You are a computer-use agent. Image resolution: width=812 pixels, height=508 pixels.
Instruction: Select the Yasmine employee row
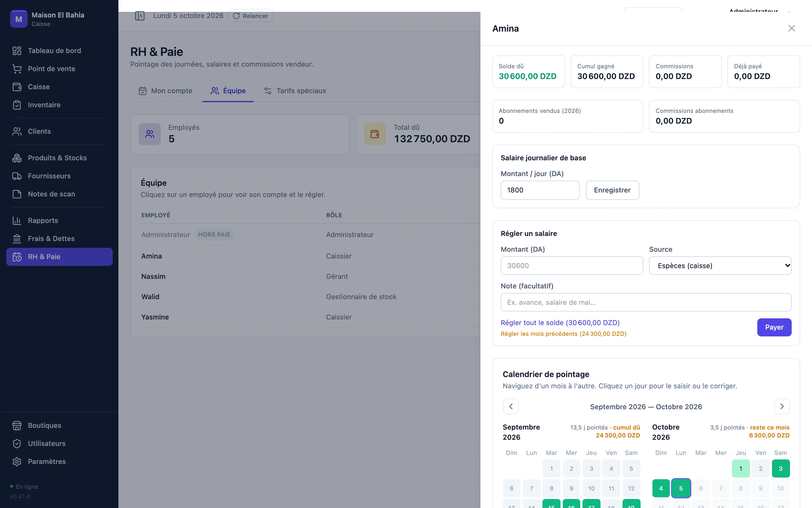311,317
